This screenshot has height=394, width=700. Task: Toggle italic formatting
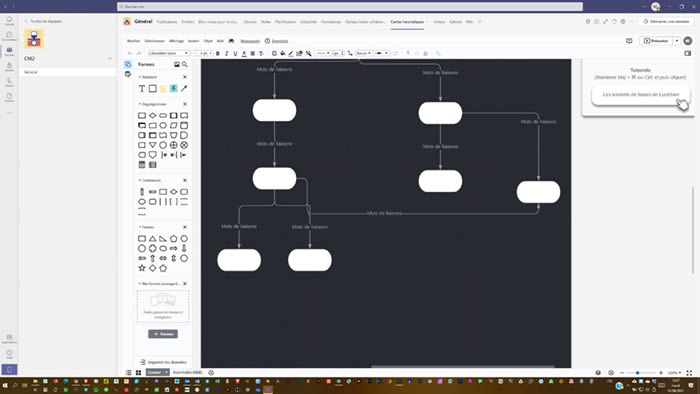coord(227,54)
